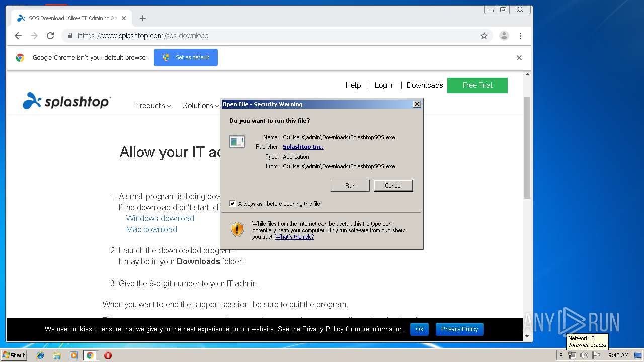Click the page scrollbar down arrow

click(x=527, y=336)
